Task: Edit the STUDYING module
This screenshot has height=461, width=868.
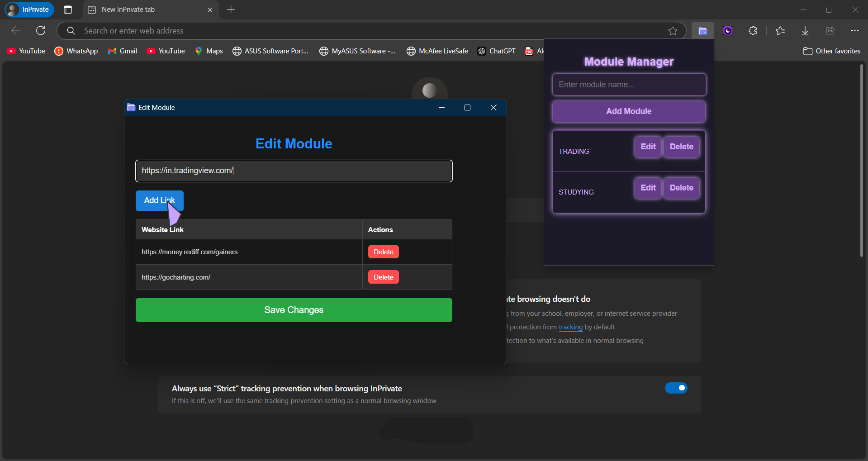Action: (647, 188)
